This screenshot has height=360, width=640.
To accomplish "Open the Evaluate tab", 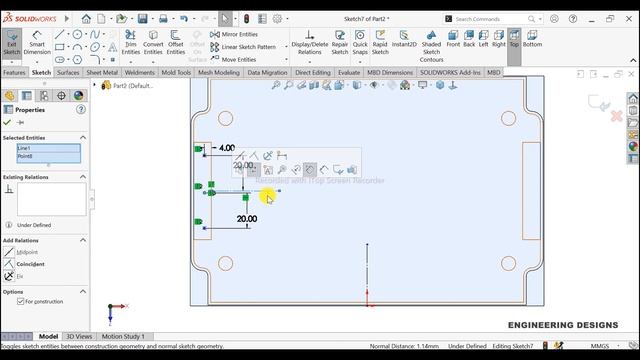I will point(349,72).
